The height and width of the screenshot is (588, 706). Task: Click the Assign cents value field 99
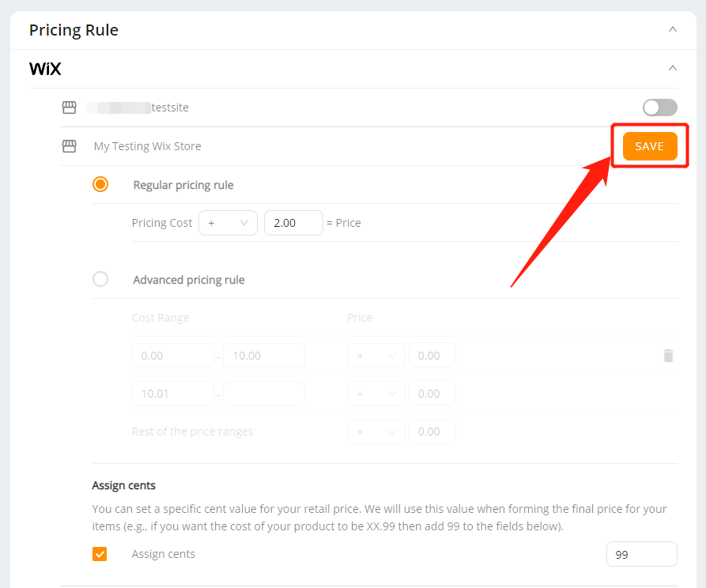pos(642,554)
